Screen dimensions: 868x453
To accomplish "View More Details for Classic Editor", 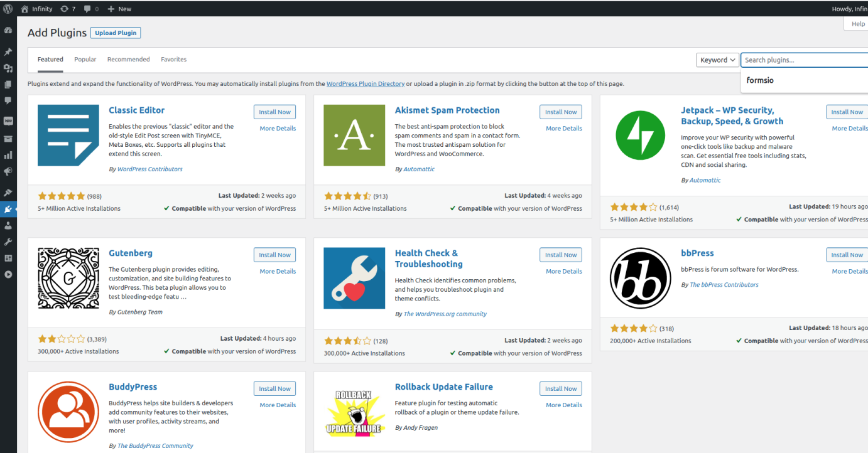I will tap(278, 129).
